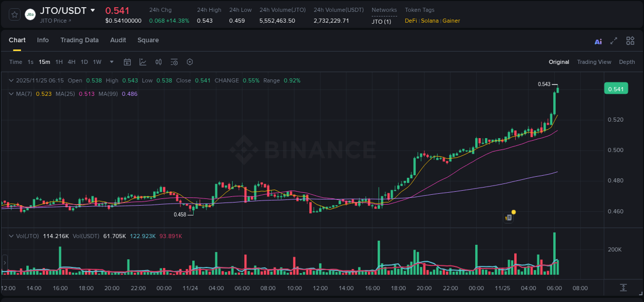Open the Networks JTO (1) dropdown
644x302 pixels.
coord(381,22)
